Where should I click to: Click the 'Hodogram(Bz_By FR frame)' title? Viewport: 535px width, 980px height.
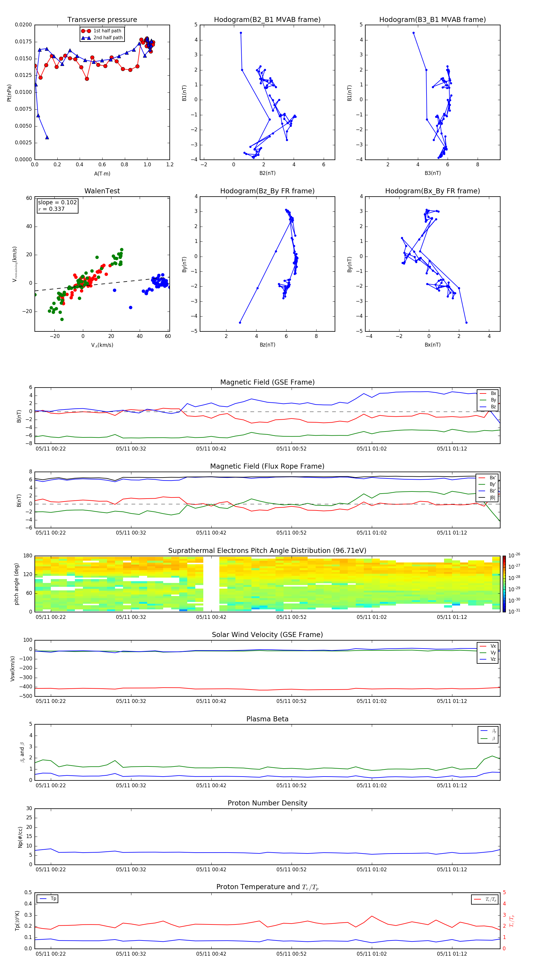point(267,191)
